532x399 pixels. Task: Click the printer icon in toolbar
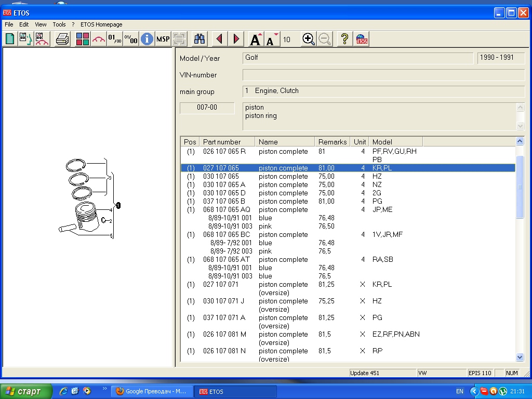pos(62,39)
